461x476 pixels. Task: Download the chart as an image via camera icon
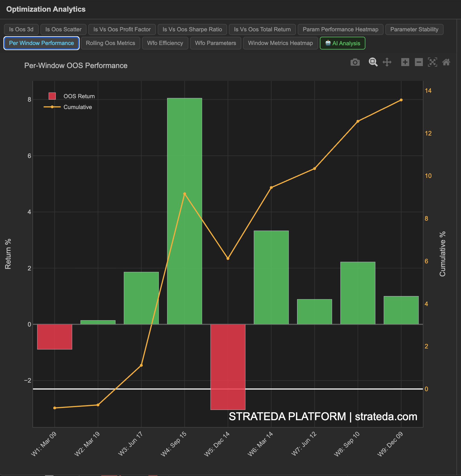pyautogui.click(x=355, y=62)
